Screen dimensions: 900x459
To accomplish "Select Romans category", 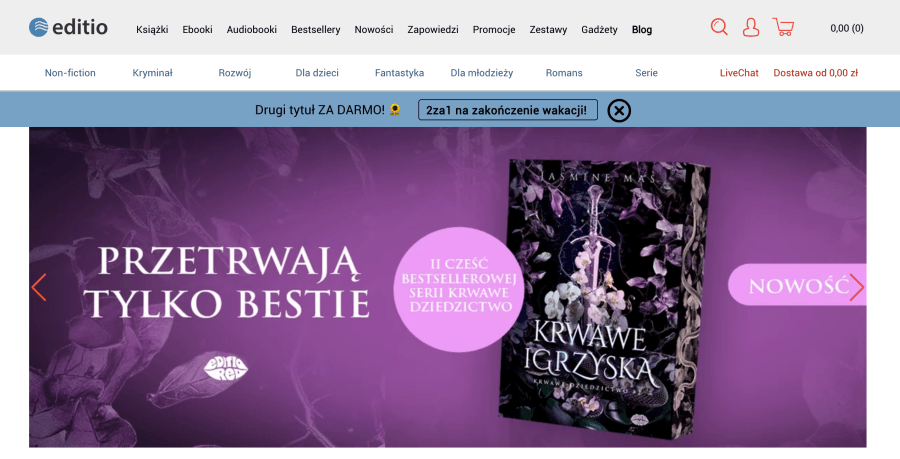I will click(x=564, y=73).
